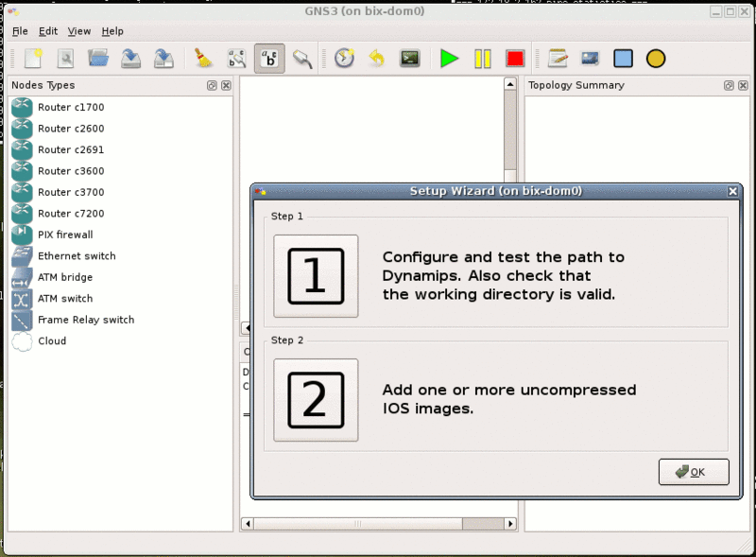The height and width of the screenshot is (557, 756).
Task: Click OK in the Setup Wizard
Action: click(x=694, y=471)
